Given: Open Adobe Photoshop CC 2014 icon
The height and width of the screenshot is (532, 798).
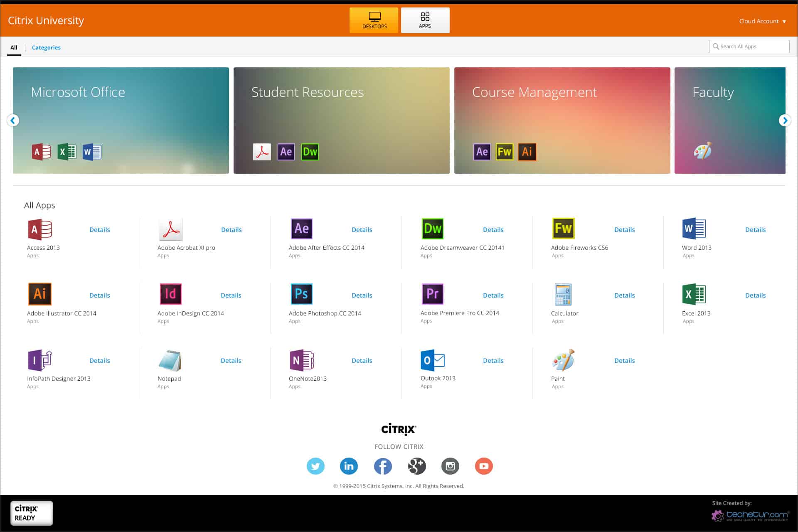Looking at the screenshot, I should pos(301,294).
